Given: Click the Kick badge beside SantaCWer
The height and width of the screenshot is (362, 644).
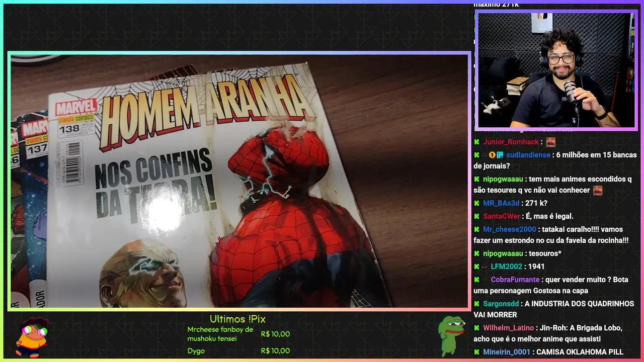Looking at the screenshot, I should pos(476,216).
